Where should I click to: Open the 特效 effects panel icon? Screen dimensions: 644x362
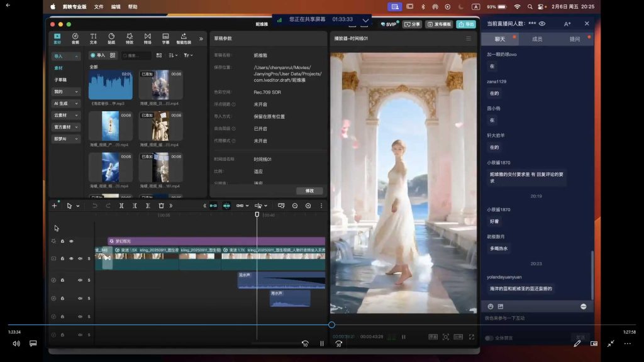(130, 38)
